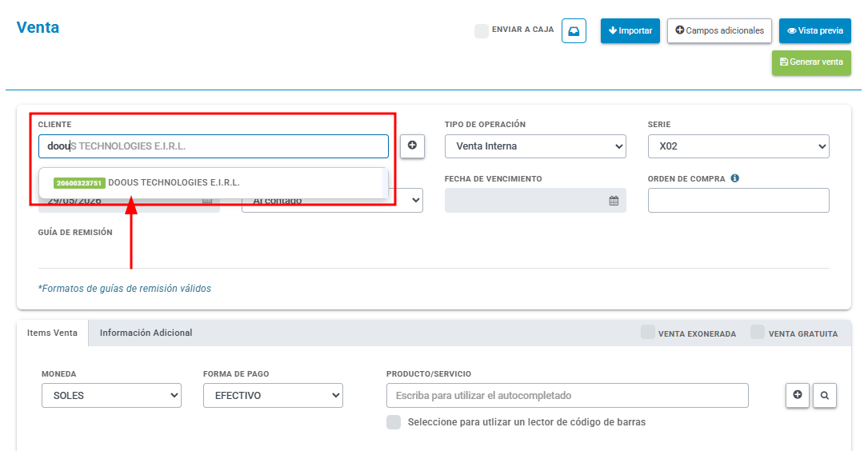Expand Tipo de Operación Venta Interna dropdown
The width and height of the screenshot is (868, 451).
tap(535, 146)
